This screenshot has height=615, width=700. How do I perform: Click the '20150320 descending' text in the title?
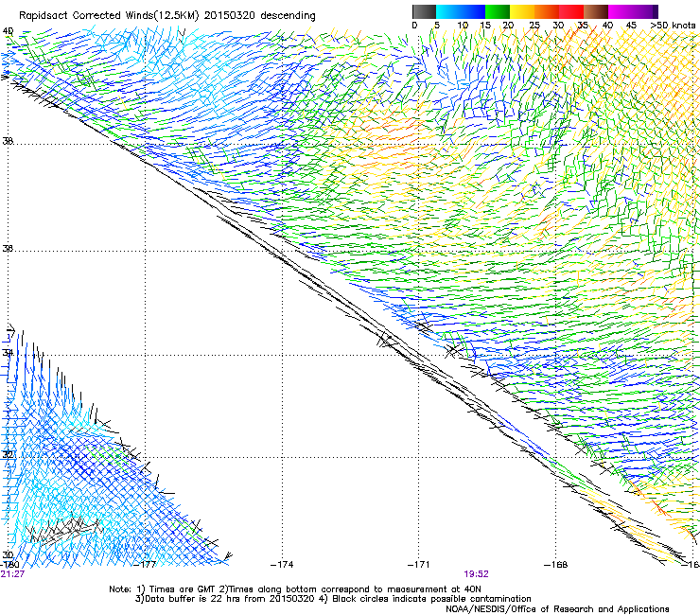259,16
